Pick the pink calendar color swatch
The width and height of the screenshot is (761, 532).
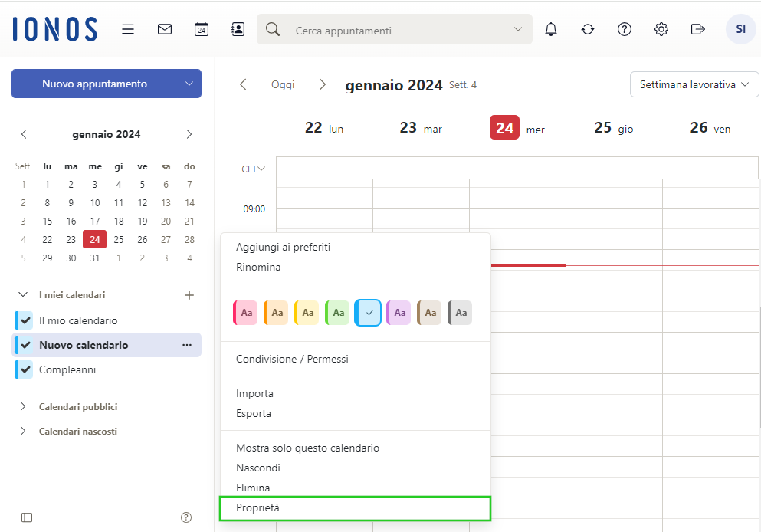pyautogui.click(x=245, y=313)
